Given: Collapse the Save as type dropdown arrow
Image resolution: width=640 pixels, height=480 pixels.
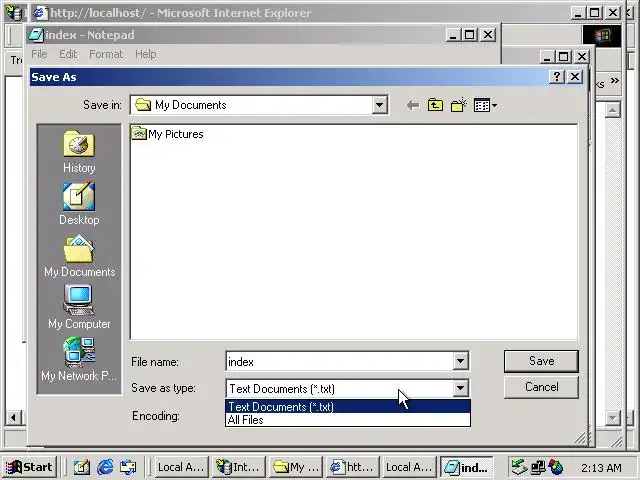Looking at the screenshot, I should point(460,388).
